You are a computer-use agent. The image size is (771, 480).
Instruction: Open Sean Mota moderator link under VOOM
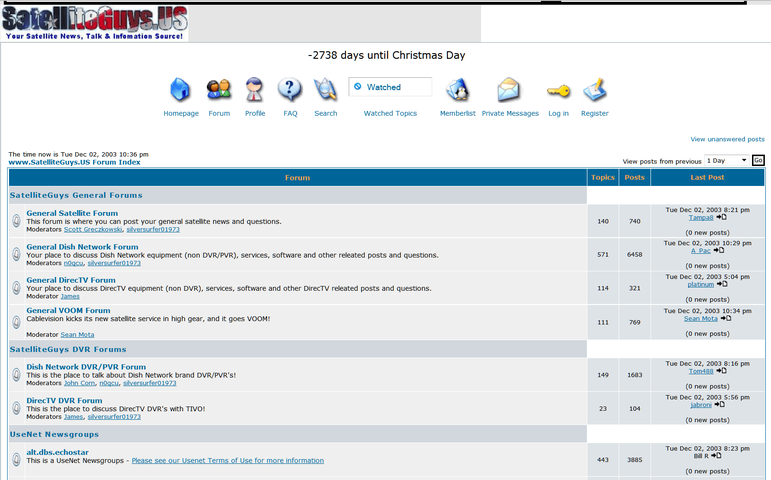(x=77, y=334)
